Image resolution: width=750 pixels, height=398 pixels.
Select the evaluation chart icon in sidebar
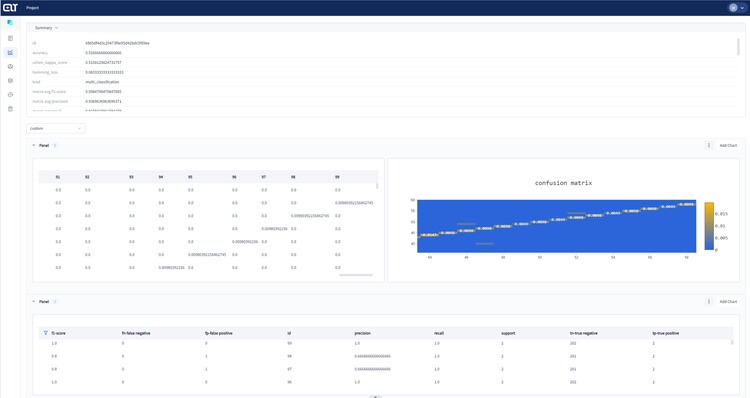click(10, 53)
